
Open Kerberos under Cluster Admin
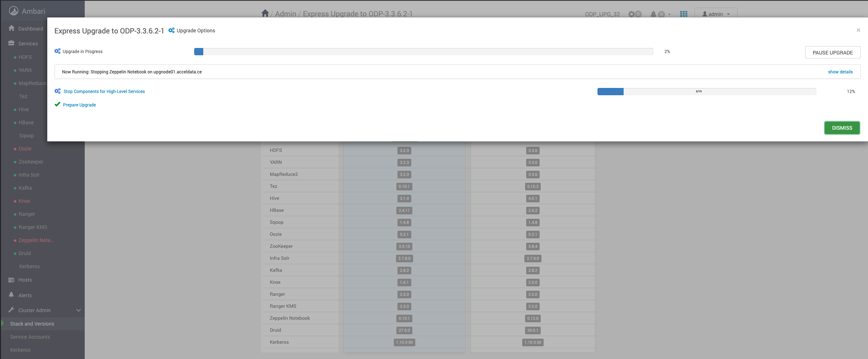coord(20,350)
